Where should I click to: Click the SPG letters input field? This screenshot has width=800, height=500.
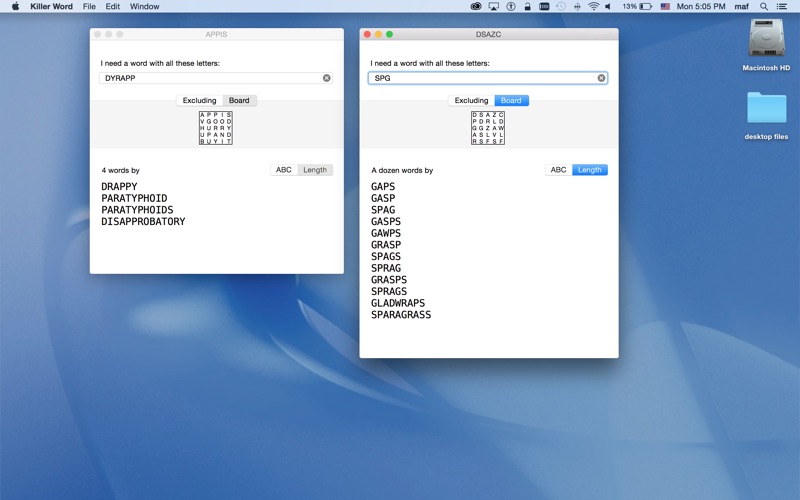(x=488, y=78)
